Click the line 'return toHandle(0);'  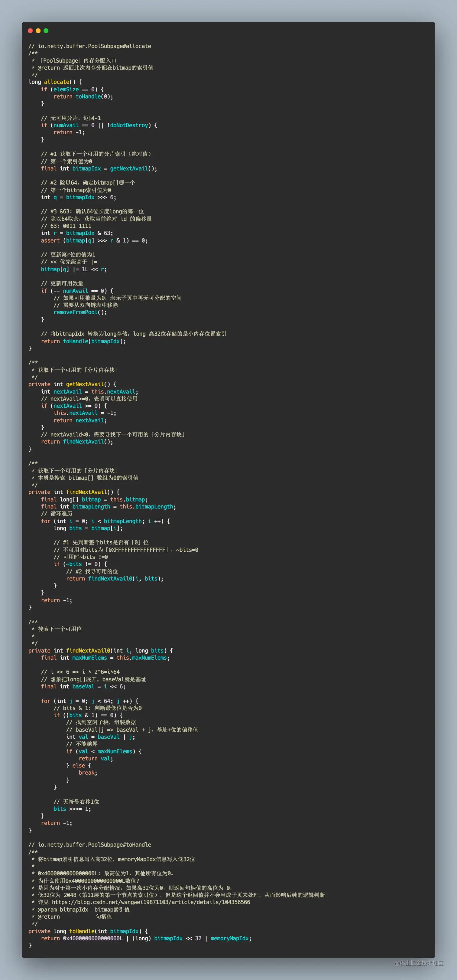pyautogui.click(x=83, y=96)
